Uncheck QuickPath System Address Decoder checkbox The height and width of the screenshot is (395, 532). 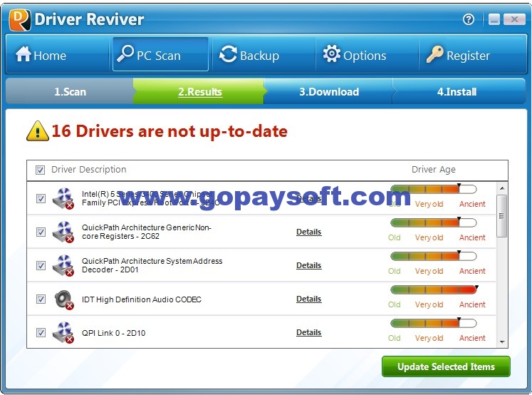click(41, 265)
